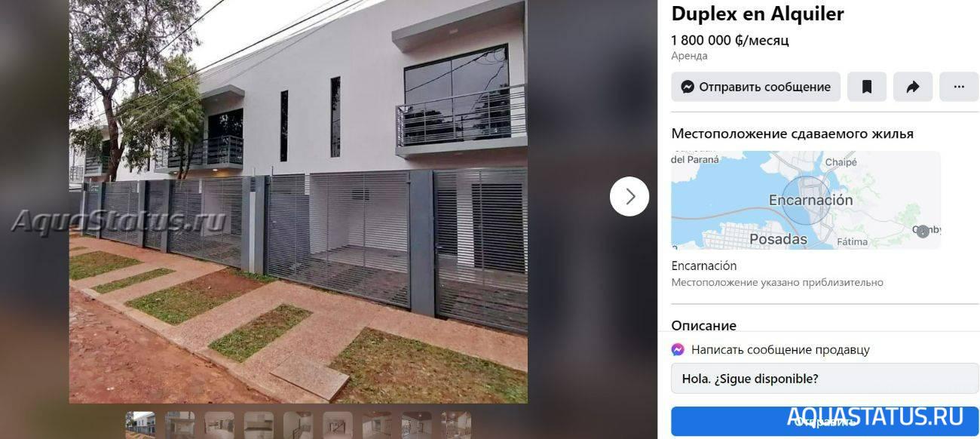This screenshot has height=439, width=980.
Task: Click the map info icon
Action: (x=923, y=232)
